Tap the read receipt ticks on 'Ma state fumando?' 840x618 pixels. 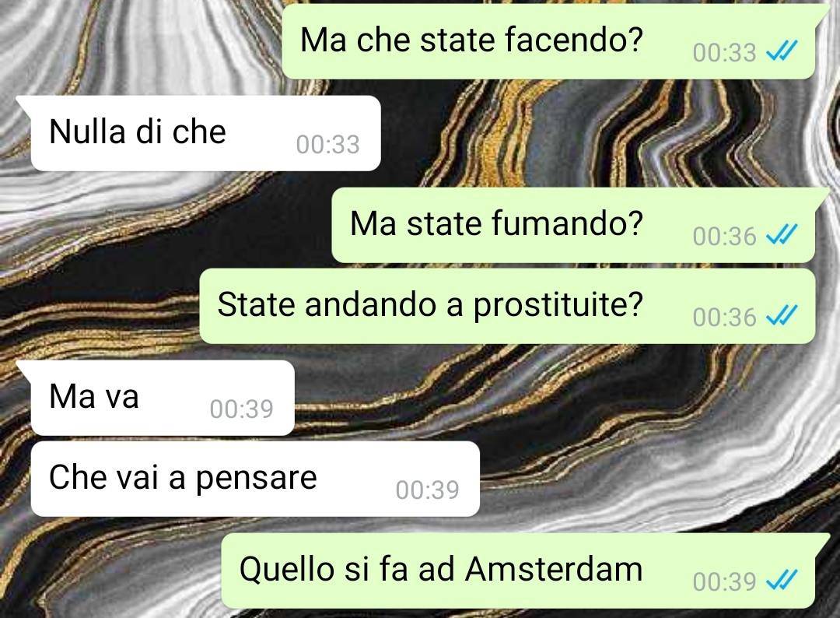[782, 234]
